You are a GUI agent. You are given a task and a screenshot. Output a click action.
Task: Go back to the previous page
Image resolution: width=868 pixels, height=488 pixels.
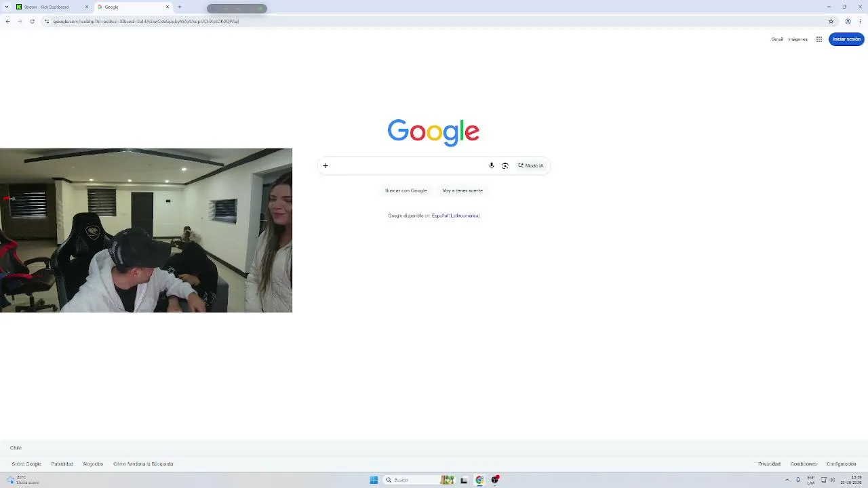pos(7,21)
